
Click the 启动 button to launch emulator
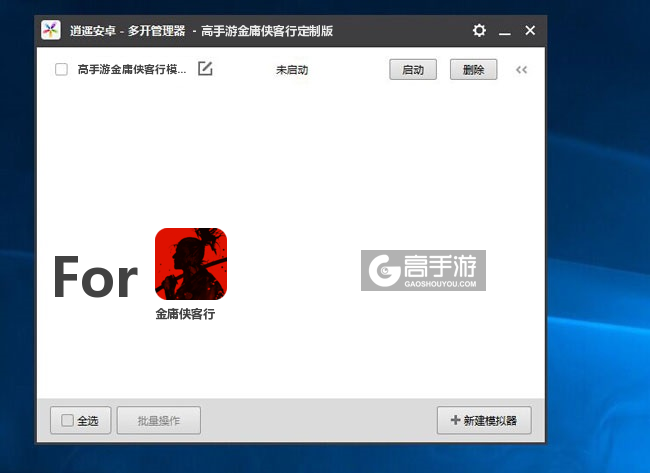413,70
